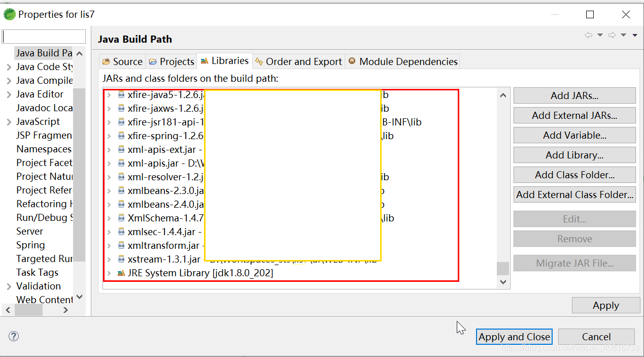Switch to the Source tab
The image size is (644, 357).
(x=122, y=61)
